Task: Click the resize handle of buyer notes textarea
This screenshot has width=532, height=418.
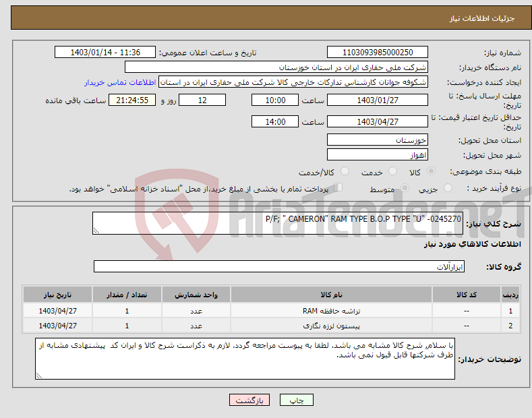Action: click(x=39, y=376)
